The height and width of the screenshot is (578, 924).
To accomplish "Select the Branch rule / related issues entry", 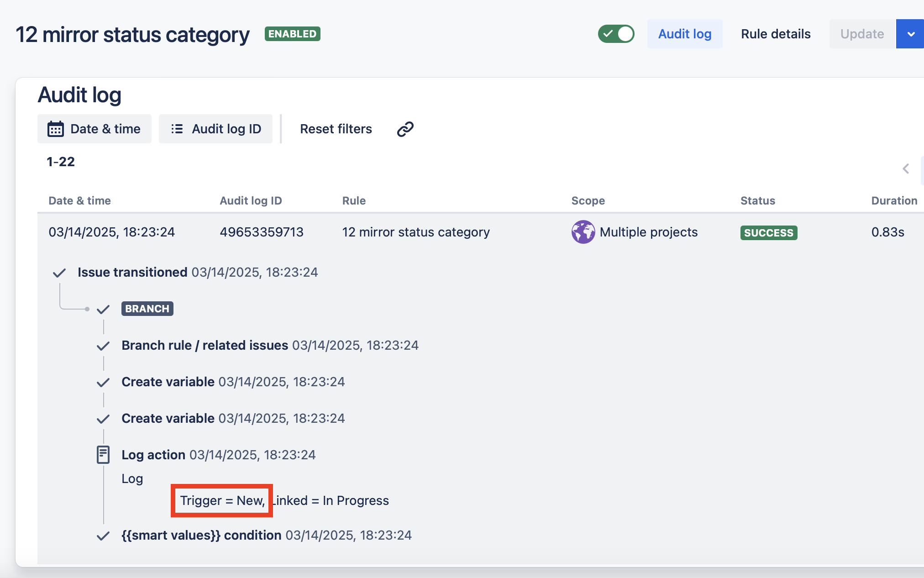I will tap(270, 345).
